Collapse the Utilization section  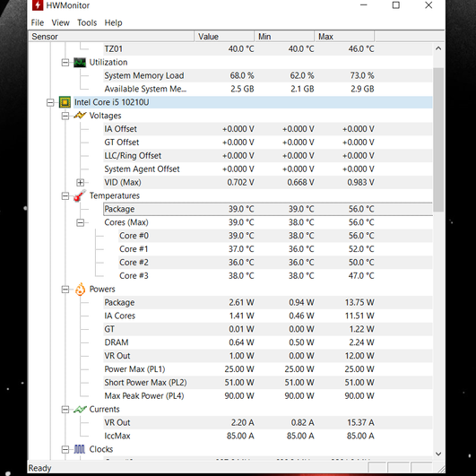click(x=65, y=63)
